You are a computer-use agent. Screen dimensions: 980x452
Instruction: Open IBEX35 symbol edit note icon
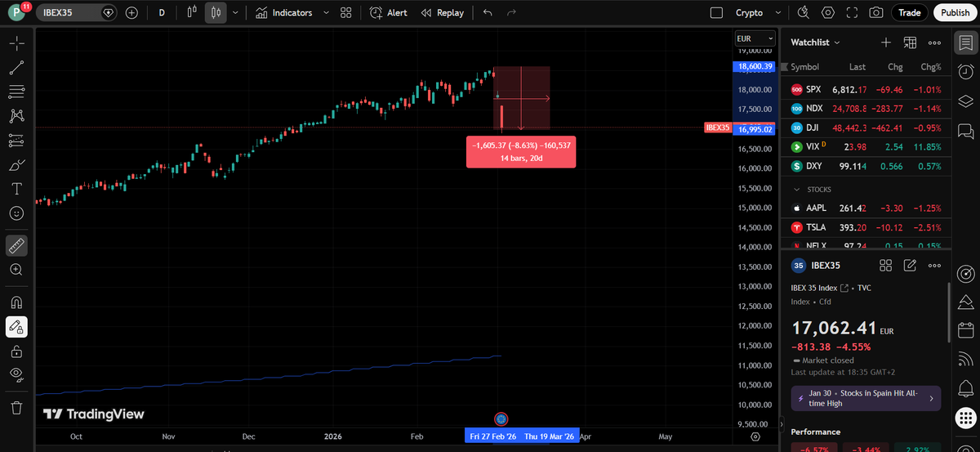point(910,265)
